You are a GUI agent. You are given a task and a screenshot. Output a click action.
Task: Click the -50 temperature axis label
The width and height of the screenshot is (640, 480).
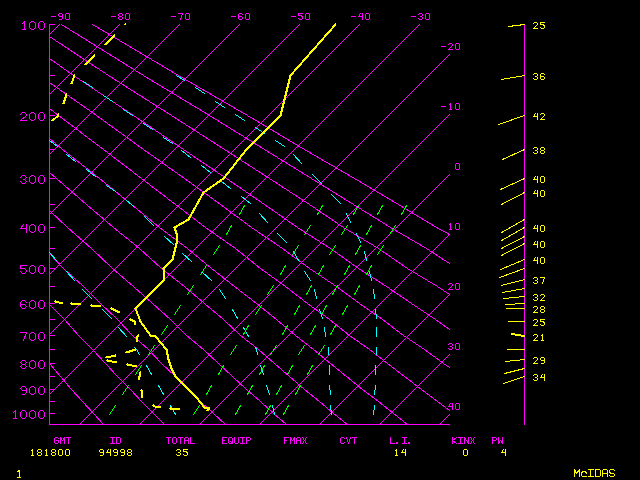click(299, 17)
